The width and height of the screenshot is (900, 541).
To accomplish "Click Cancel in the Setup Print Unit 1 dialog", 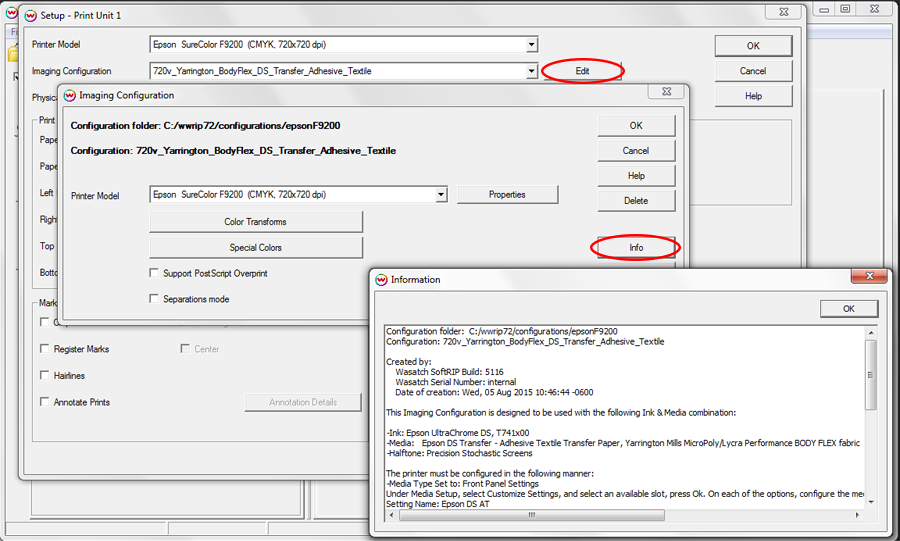I will (x=753, y=71).
